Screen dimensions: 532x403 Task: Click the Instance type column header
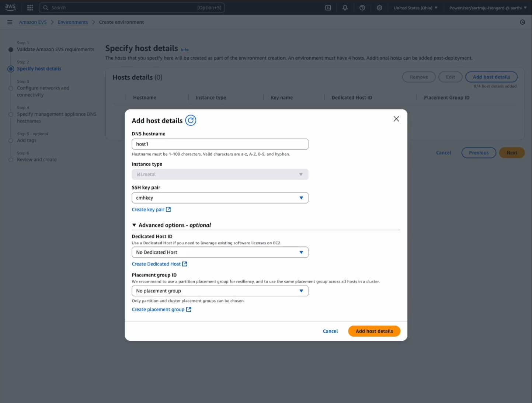pyautogui.click(x=211, y=98)
